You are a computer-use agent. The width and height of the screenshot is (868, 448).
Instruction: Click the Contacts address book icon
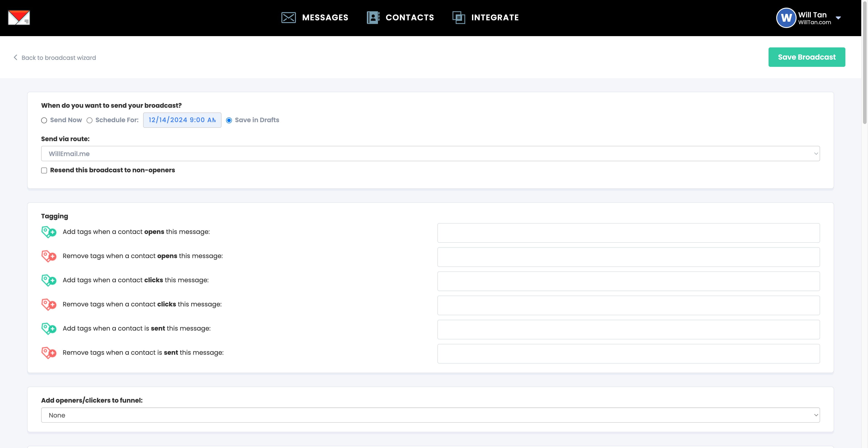373,18
